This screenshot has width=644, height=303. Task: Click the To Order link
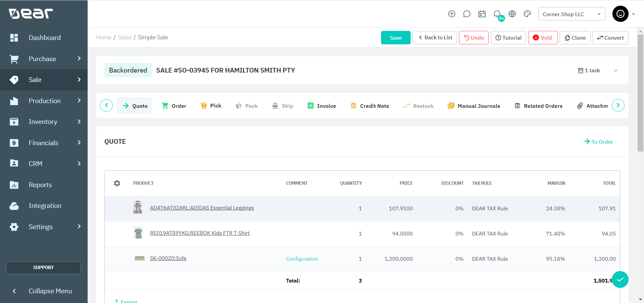[x=598, y=142]
